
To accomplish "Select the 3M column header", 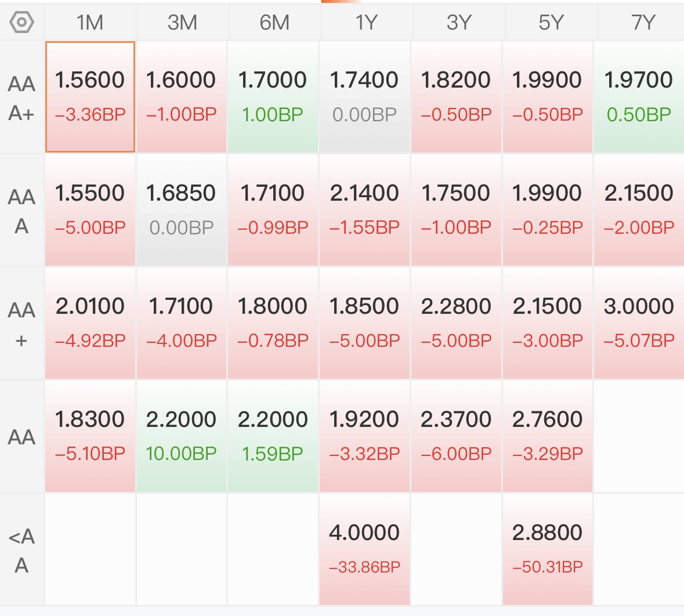I will 182,22.
